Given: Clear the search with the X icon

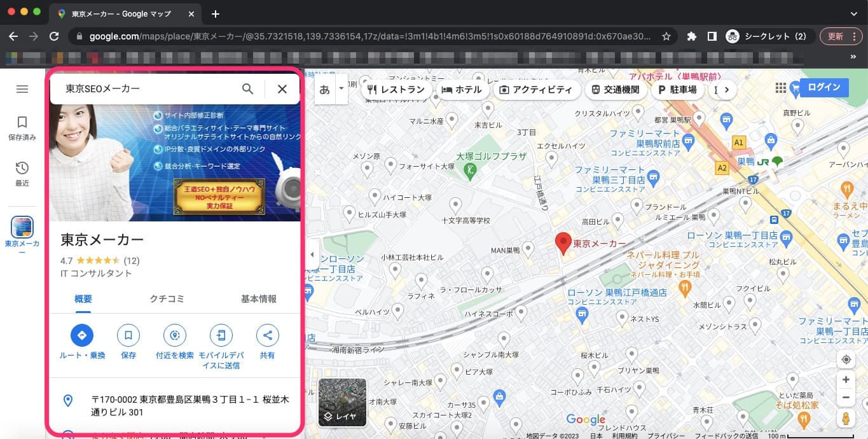Looking at the screenshot, I should [282, 89].
